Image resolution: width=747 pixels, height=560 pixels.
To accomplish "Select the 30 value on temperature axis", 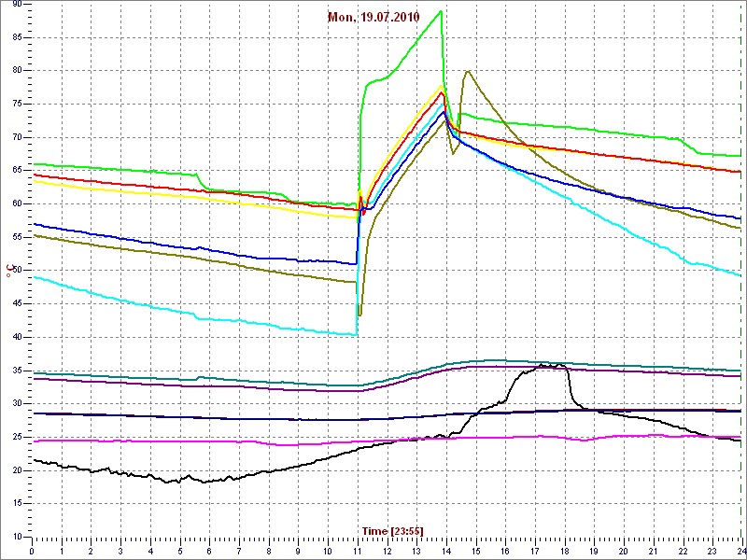I will (17, 404).
